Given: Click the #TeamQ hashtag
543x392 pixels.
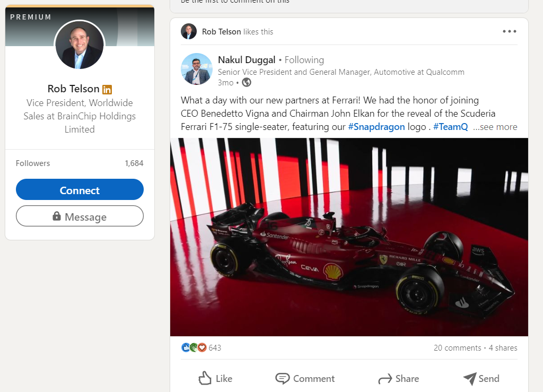Looking at the screenshot, I should [x=450, y=127].
